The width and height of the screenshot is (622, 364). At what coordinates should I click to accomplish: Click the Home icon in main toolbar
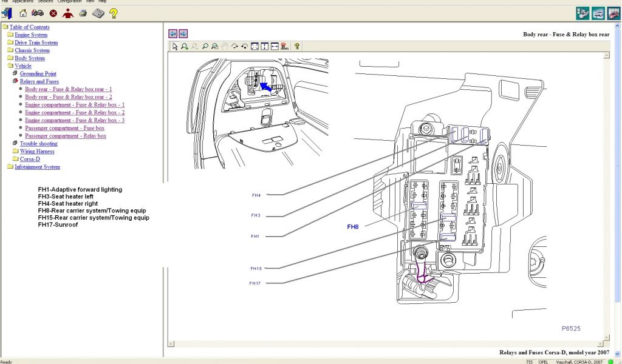(x=23, y=13)
